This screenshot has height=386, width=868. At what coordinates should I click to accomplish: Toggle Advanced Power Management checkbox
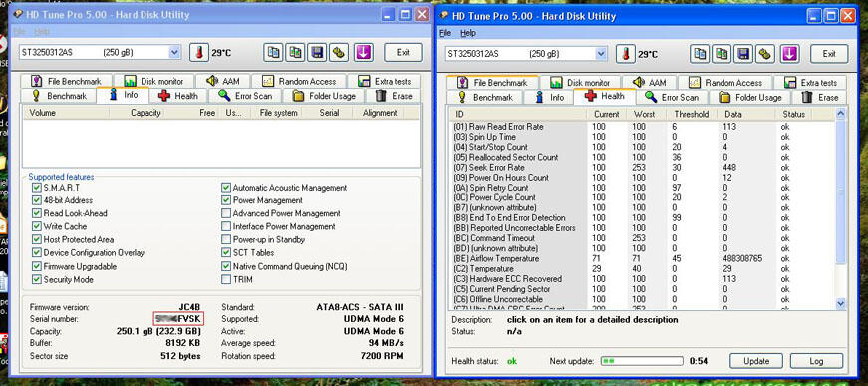(x=226, y=213)
